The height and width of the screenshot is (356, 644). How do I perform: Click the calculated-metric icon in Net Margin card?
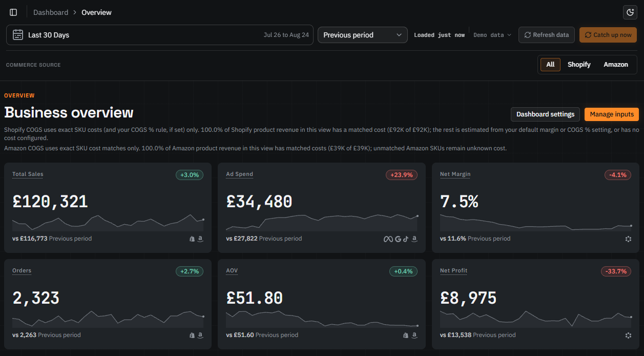(628, 239)
